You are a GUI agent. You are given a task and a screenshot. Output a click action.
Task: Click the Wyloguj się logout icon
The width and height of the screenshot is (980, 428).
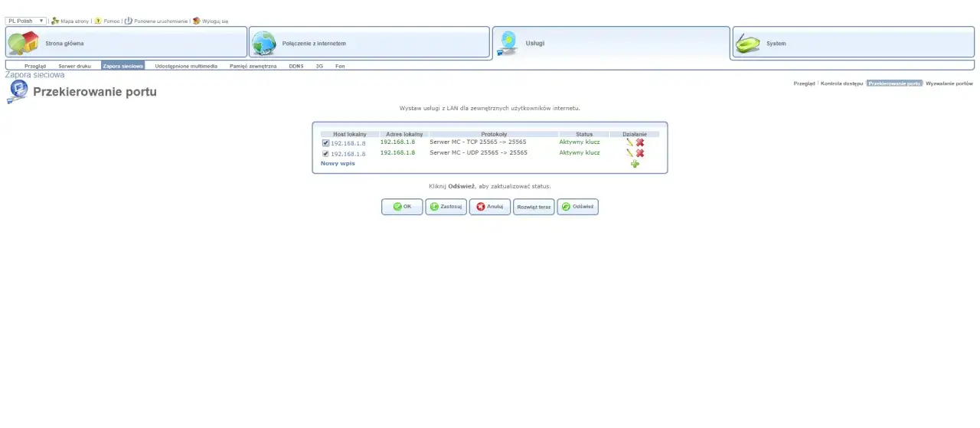coord(197,21)
